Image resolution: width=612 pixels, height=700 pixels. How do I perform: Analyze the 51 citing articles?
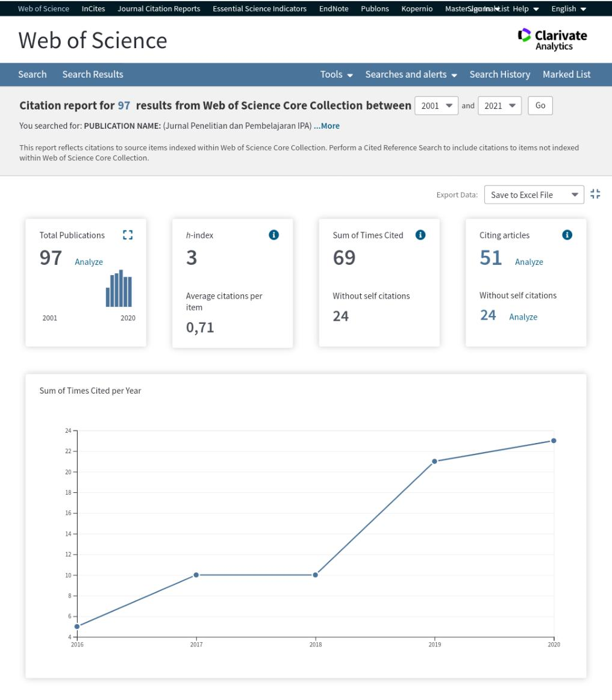tap(529, 262)
